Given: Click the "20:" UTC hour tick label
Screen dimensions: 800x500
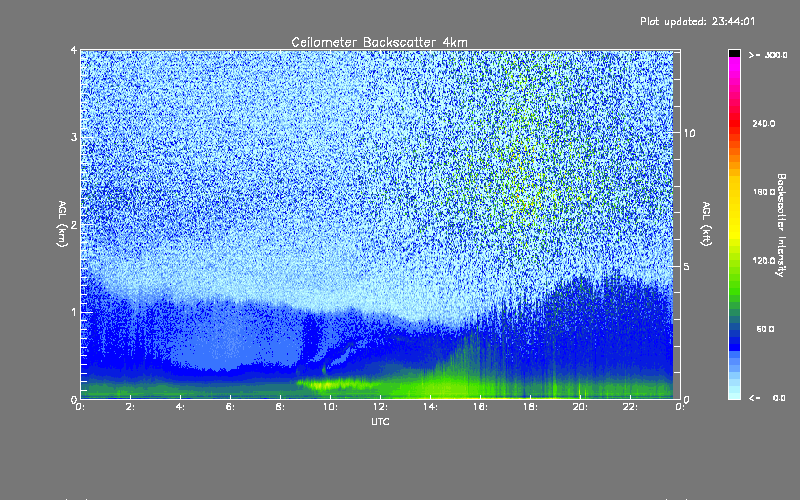Looking at the screenshot, I should [580, 407].
